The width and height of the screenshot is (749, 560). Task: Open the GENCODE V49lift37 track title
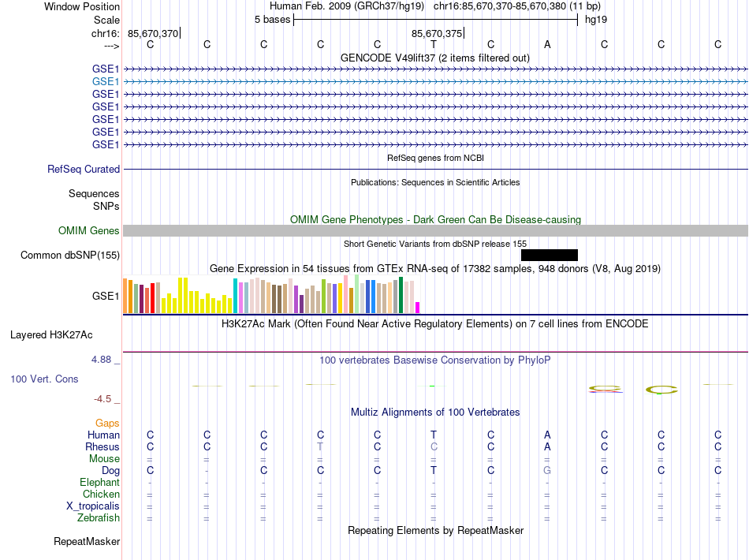pyautogui.click(x=434, y=58)
